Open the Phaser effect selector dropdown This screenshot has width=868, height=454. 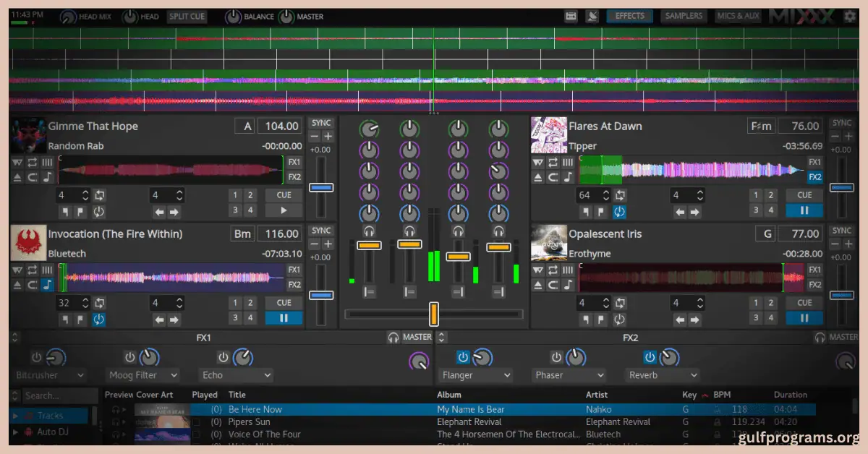point(569,375)
